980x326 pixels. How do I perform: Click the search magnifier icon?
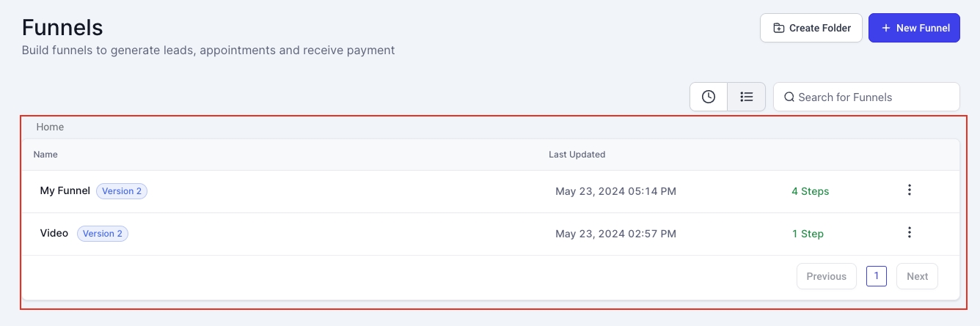(x=789, y=97)
